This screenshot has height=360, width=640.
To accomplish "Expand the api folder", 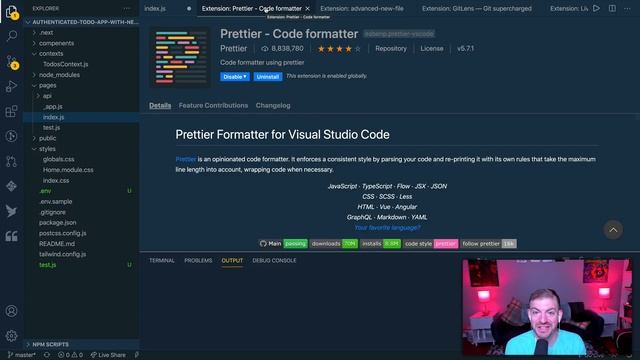I will click(x=81, y=96).
